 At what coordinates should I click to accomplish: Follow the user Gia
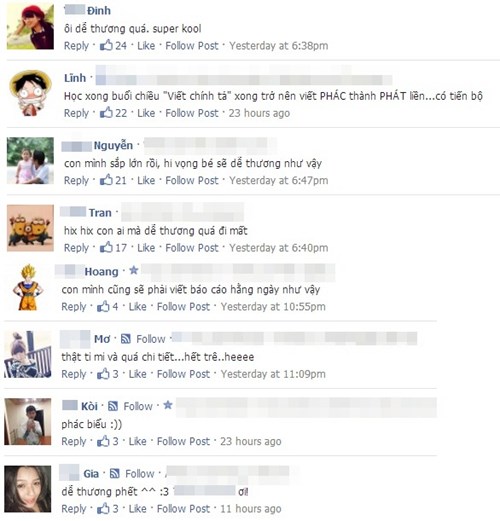140,474
